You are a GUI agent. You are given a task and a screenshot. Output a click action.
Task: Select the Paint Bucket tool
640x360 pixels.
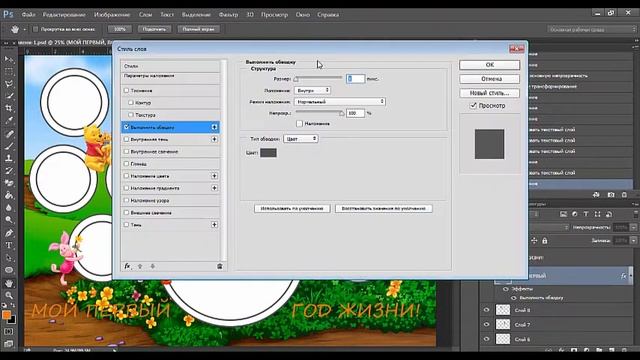pos(9,196)
